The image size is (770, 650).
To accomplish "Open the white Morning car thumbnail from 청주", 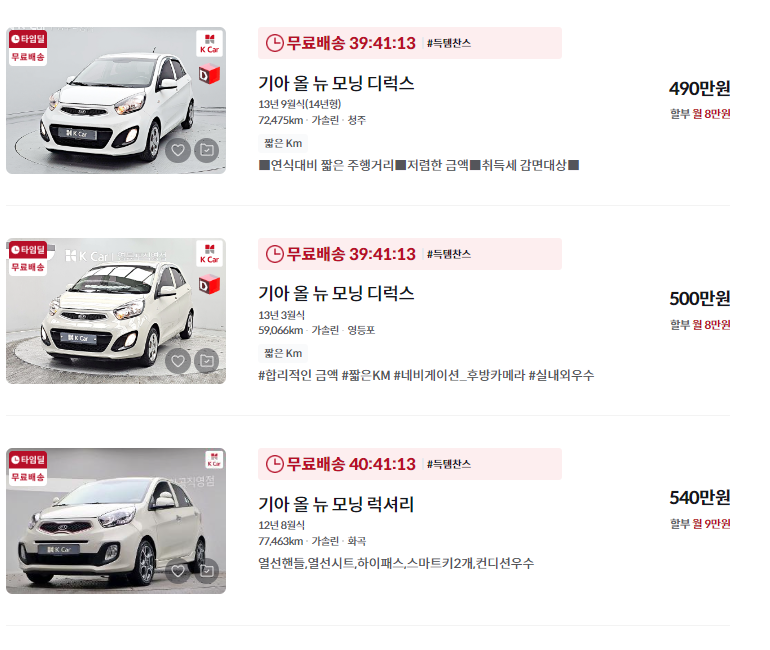I will pos(116,100).
